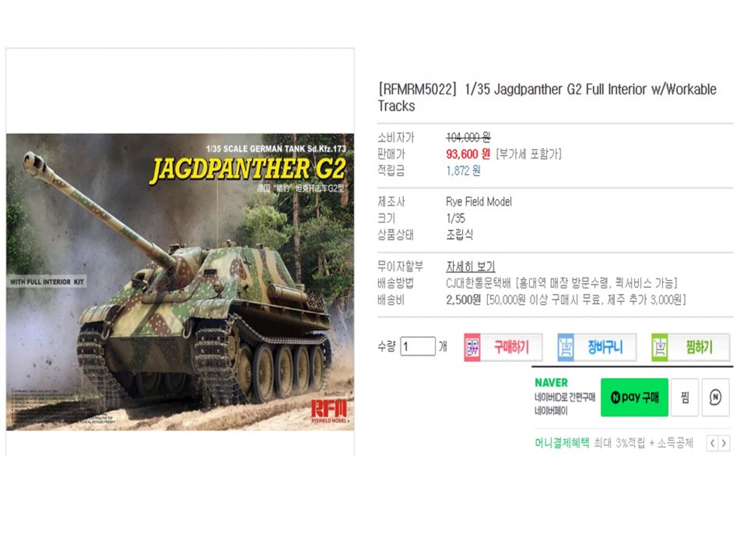The image size is (747, 560).
Task: Click the Rye Field Model manufacturer name
Action: (x=479, y=202)
